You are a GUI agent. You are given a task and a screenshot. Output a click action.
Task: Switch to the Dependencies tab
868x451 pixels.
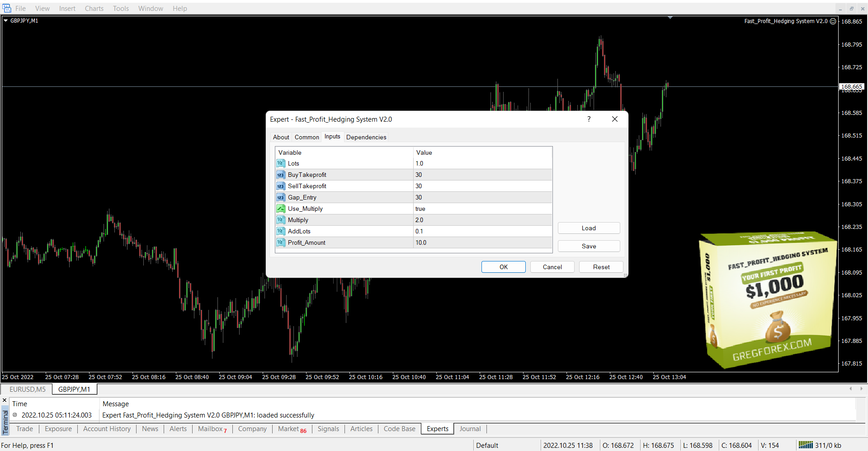coord(366,137)
